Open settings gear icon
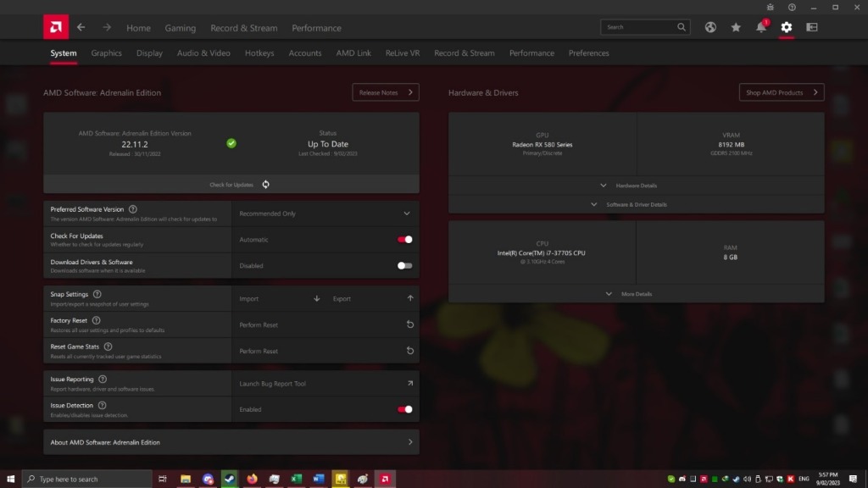 [x=787, y=27]
